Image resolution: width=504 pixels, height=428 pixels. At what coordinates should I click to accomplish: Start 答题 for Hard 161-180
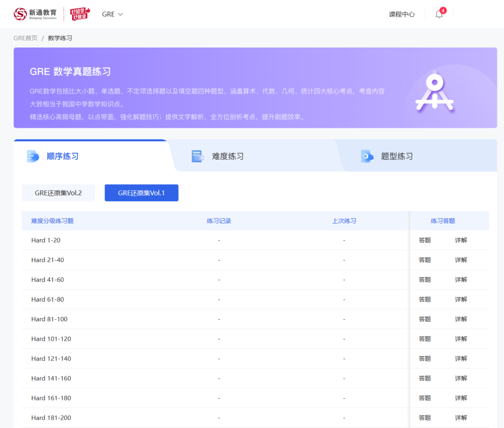425,398
